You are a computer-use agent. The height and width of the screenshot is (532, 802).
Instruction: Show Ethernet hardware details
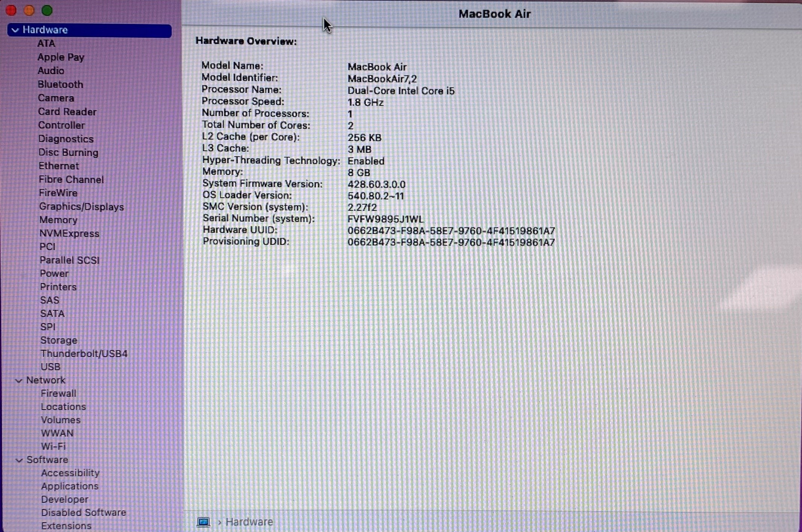pyautogui.click(x=59, y=166)
